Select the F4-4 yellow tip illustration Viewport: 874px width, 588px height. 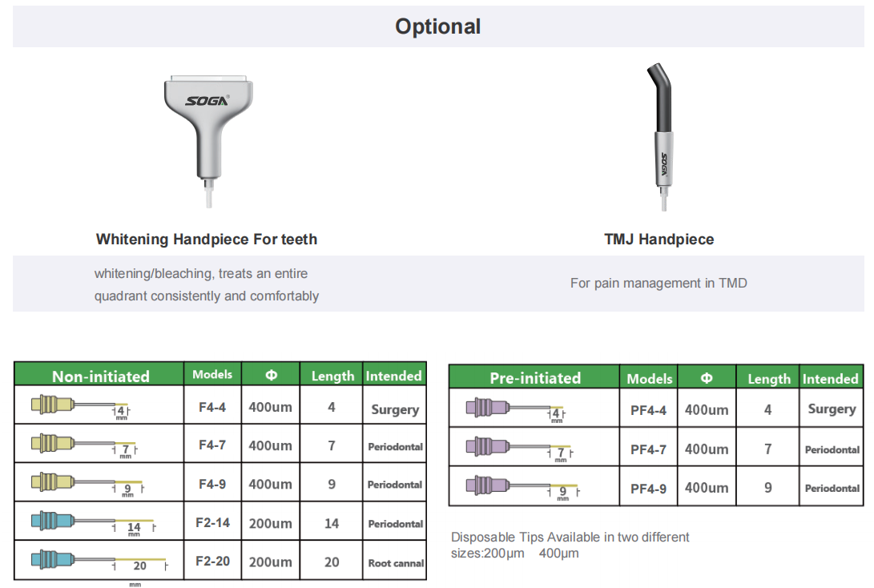point(81,408)
